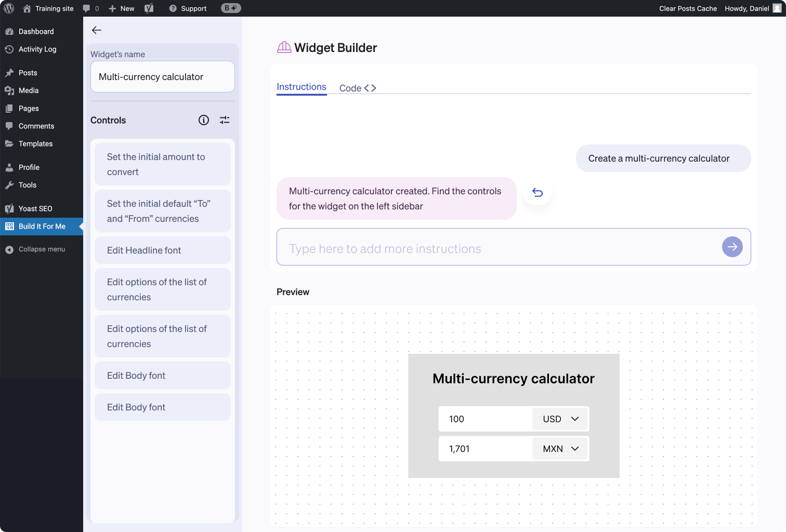Open the New content menu
The height and width of the screenshot is (532, 786).
[x=122, y=8]
